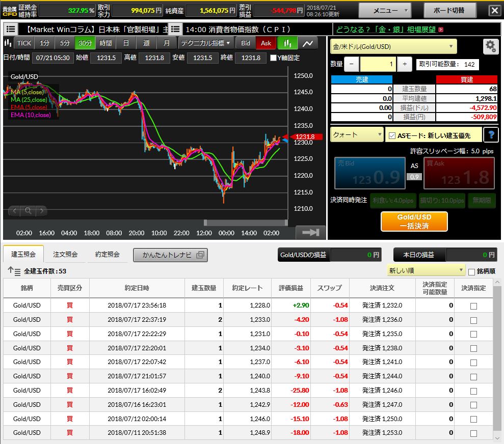Select the 時間 timeframe
The width and height of the screenshot is (504, 444).
(x=105, y=43)
